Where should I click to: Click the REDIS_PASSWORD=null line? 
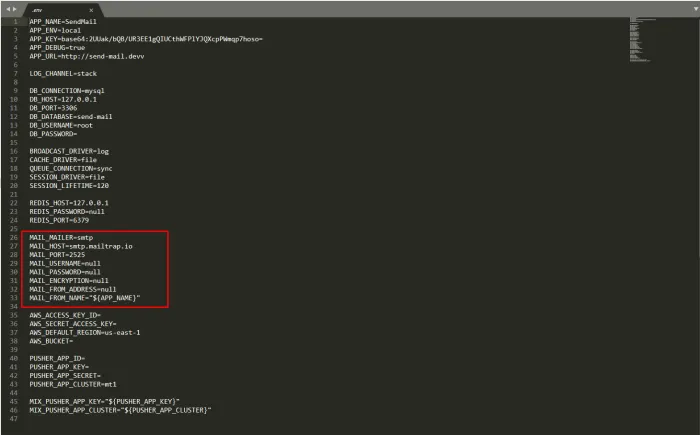pos(67,212)
